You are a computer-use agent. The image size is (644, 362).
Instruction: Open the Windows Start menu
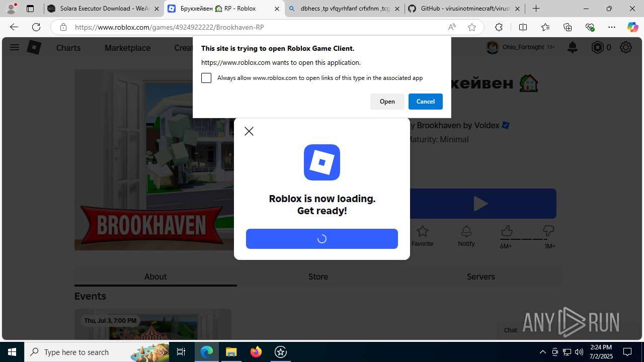click(x=12, y=352)
